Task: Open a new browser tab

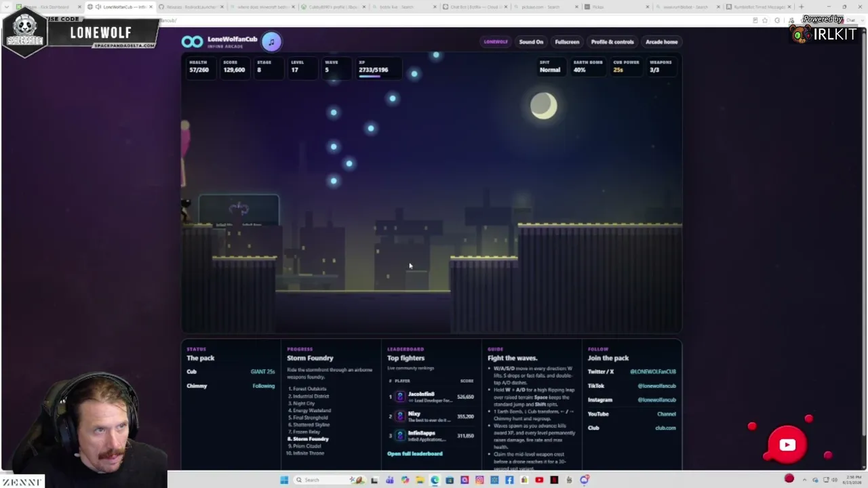Action: (801, 7)
